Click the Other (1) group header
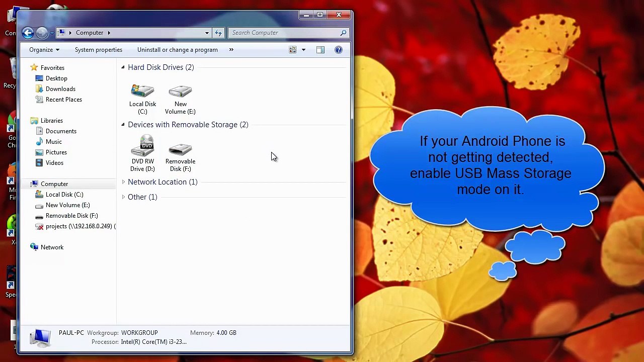This screenshot has width=644, height=362. [142, 197]
